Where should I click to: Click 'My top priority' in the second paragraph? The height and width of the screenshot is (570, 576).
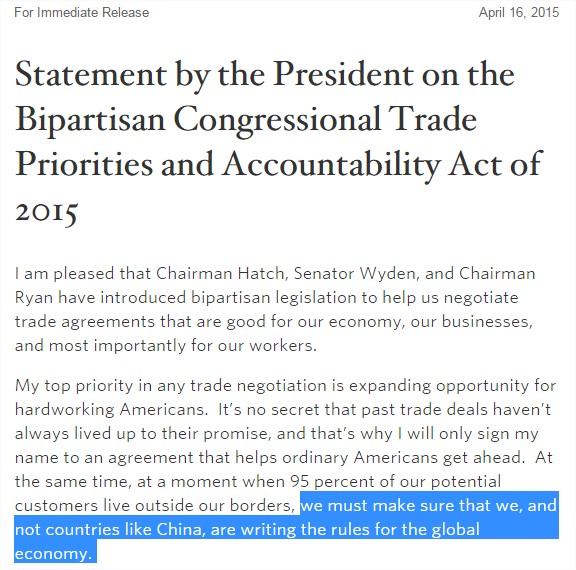[x=74, y=386]
